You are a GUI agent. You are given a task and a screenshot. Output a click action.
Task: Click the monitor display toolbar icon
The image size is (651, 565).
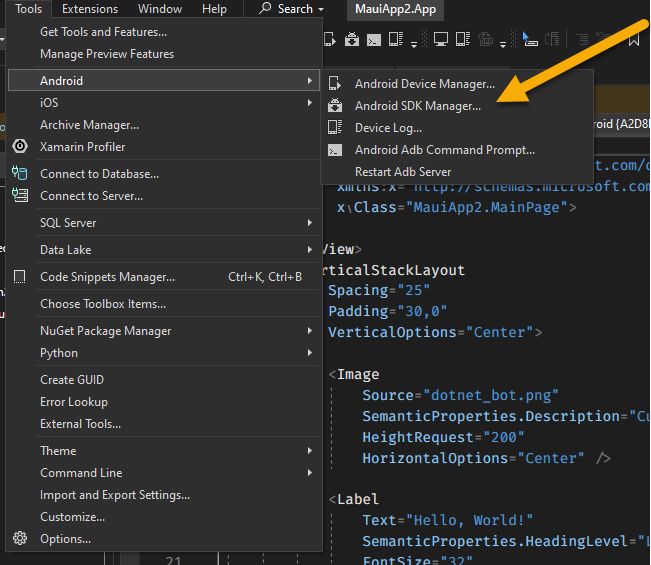coord(441,39)
